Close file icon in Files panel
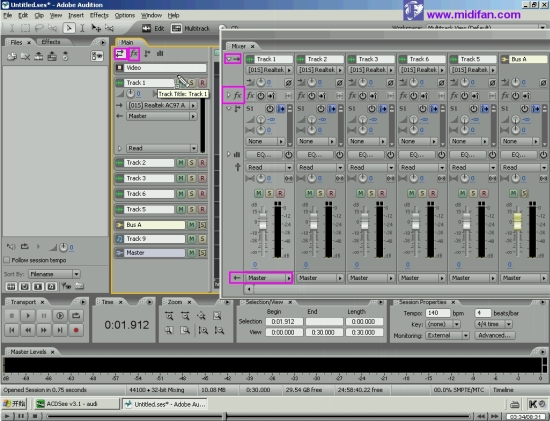The height and width of the screenshot is (421, 550). point(25,56)
